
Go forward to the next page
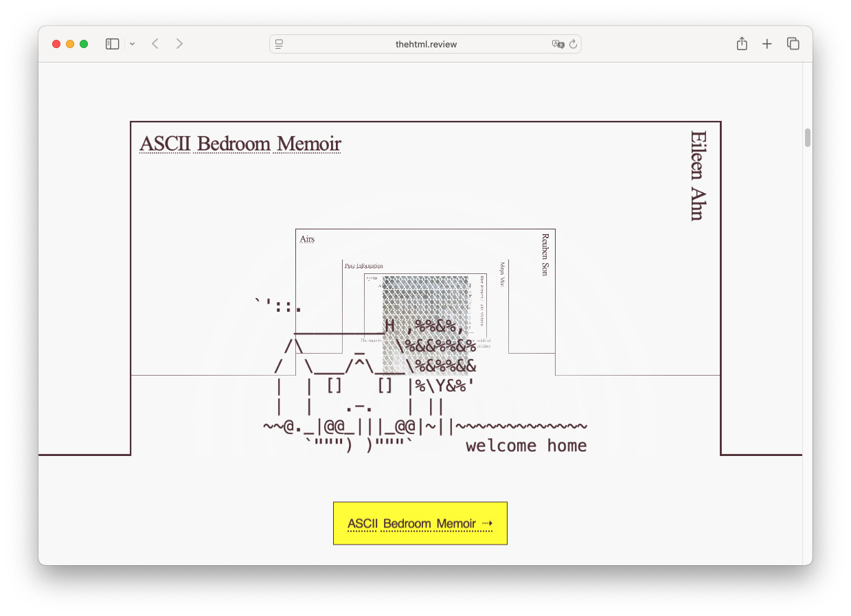point(179,44)
